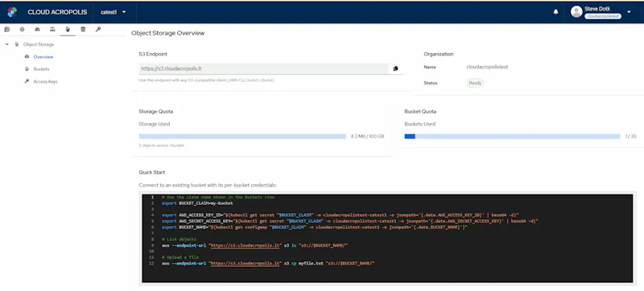This screenshot has height=291, width=644.
Task: Click the Buckets item icon
Action: (27, 69)
